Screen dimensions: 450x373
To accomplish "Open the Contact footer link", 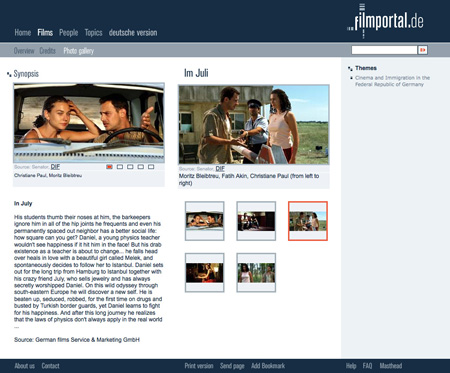I will pos(50,366).
